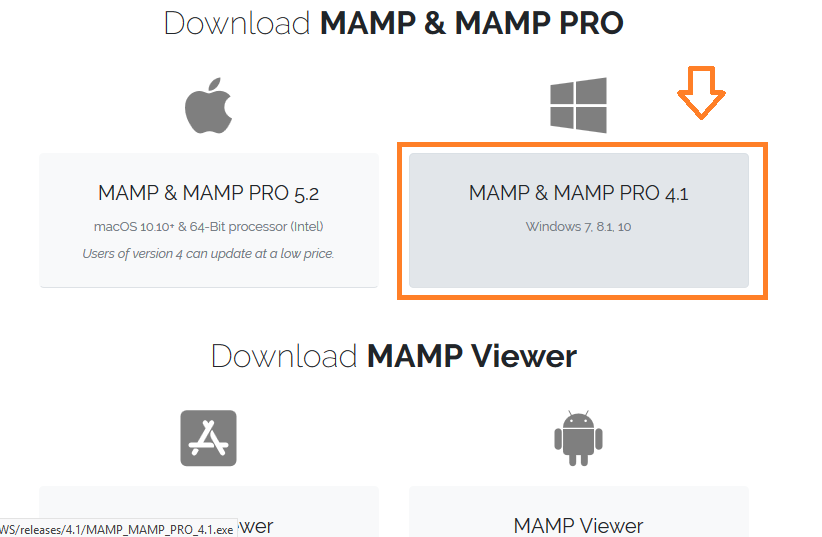
Task: Click the 'MAMP & MAMP PRO 4.1' title text
Action: tap(578, 193)
